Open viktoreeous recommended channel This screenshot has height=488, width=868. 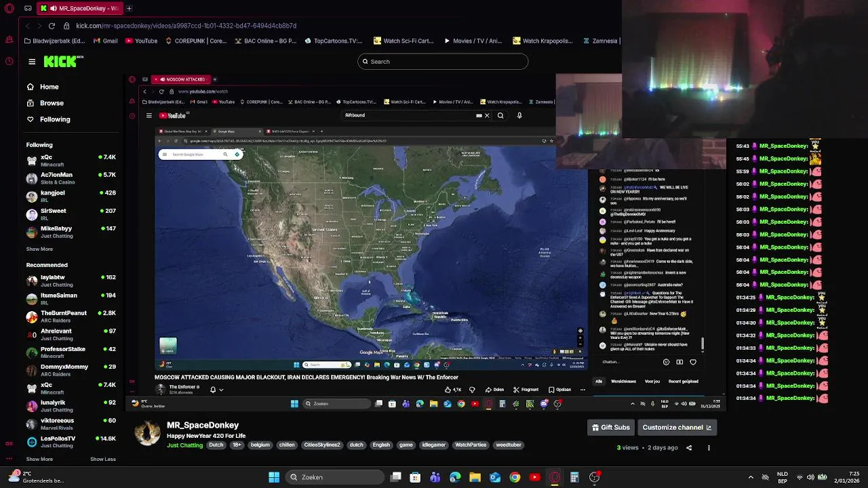pos(71,424)
